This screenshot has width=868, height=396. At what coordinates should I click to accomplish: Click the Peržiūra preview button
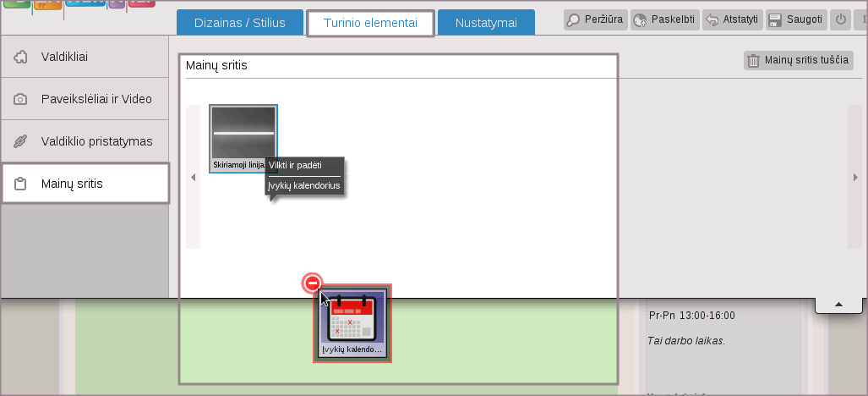(x=596, y=20)
